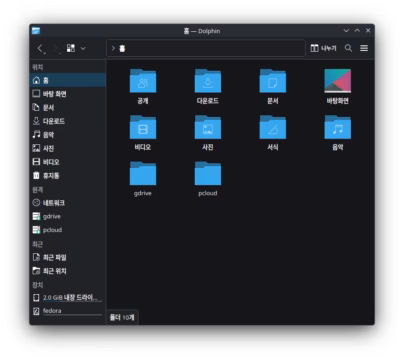404x360 pixels.
Task: Show 최근 위치 recent locations
Action: point(68,271)
